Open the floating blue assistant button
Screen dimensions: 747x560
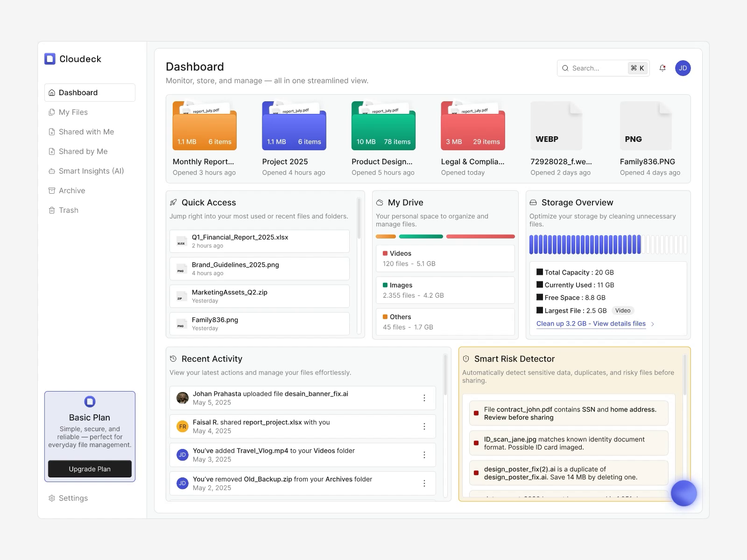click(684, 493)
